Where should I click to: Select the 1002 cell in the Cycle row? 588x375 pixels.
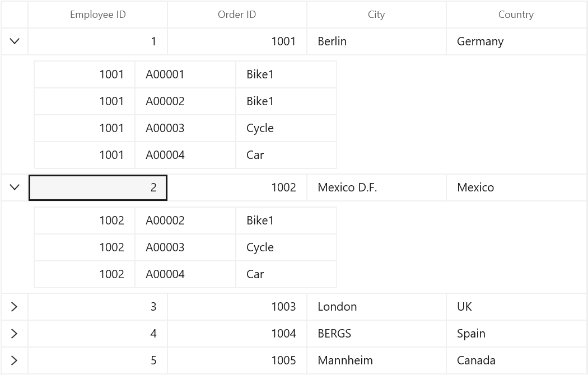click(85, 247)
